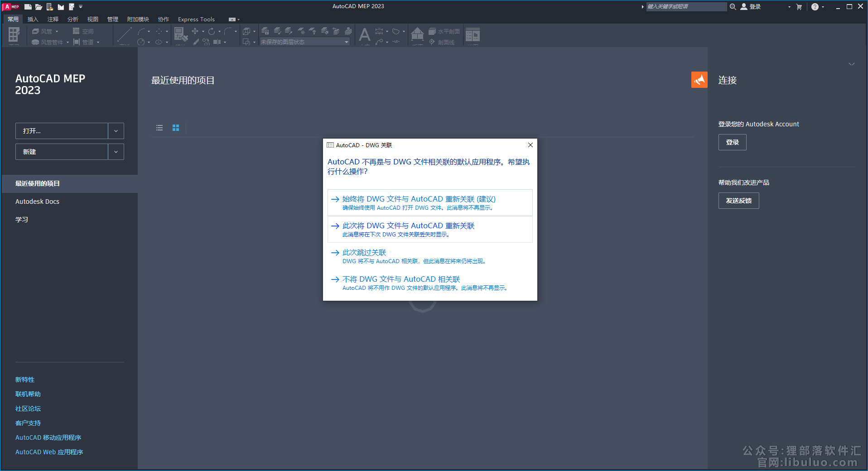Screen dimensions: 868x471
Task: Open the 未保存的图层状态 layer state dropdown
Action: point(305,42)
